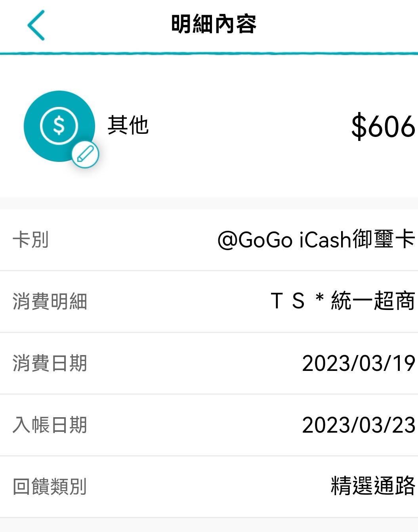Select the 消費明細 row label
This screenshot has width=418, height=532.
point(50,302)
